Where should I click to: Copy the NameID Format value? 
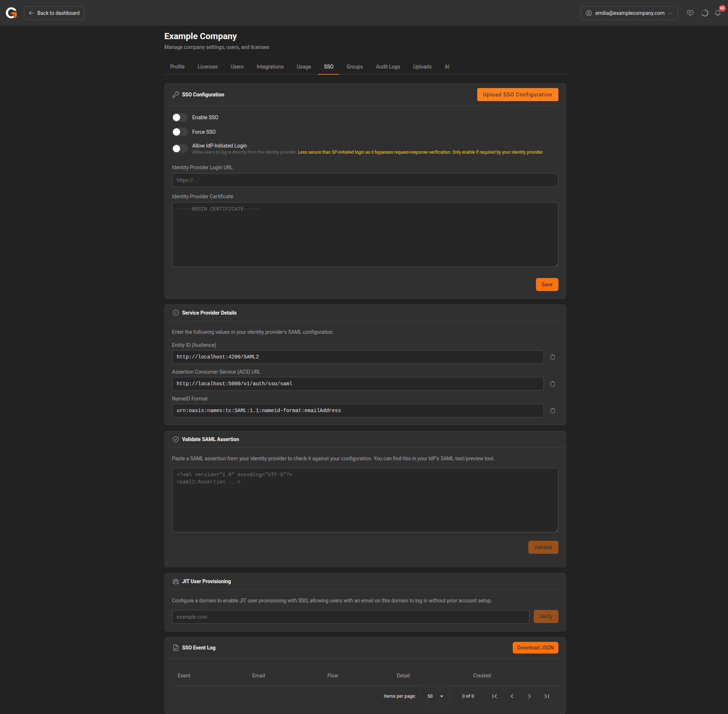552,411
